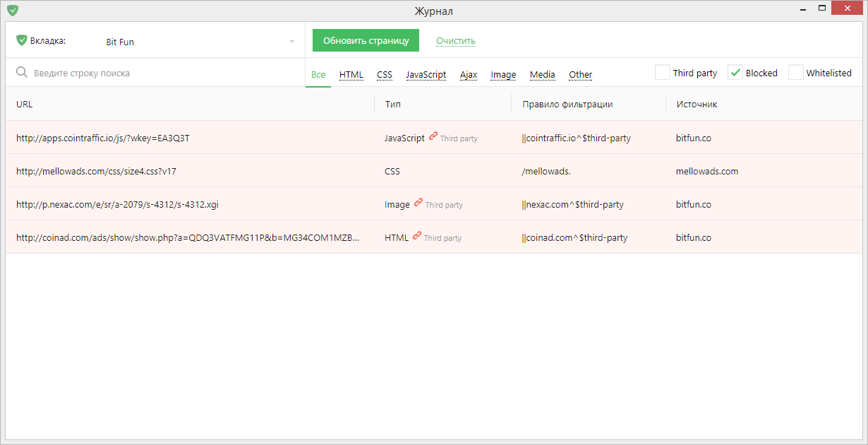The height and width of the screenshot is (445, 868).
Task: Click third-party link icon in nexac row
Action: pyautogui.click(x=418, y=203)
